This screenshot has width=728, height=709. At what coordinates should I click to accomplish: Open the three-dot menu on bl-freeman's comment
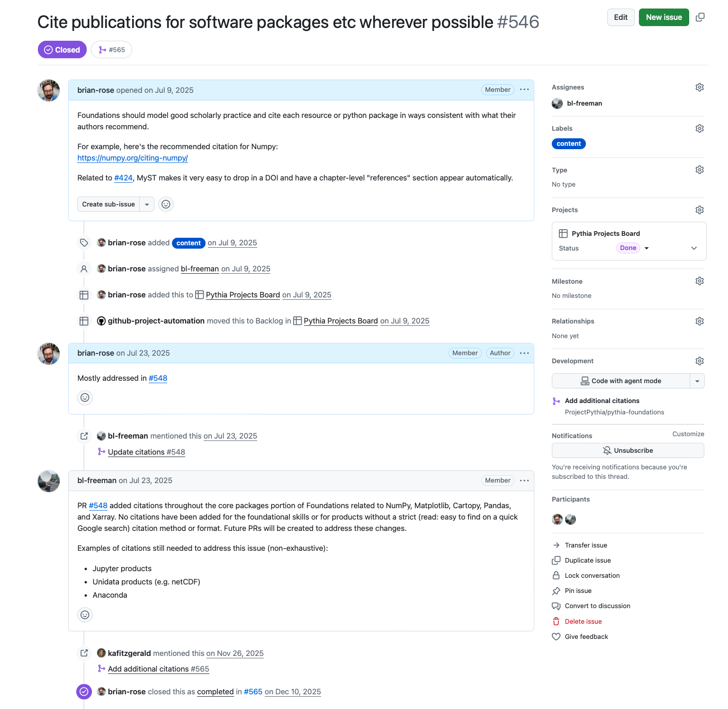(524, 480)
